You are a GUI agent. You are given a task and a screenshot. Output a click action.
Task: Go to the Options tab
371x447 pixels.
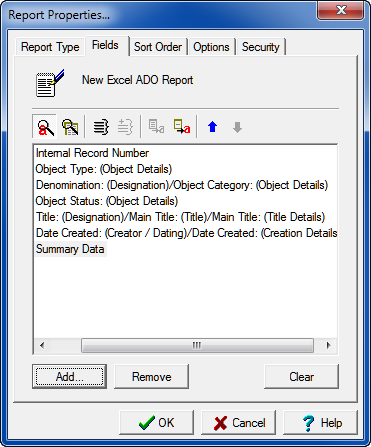pyautogui.click(x=211, y=47)
